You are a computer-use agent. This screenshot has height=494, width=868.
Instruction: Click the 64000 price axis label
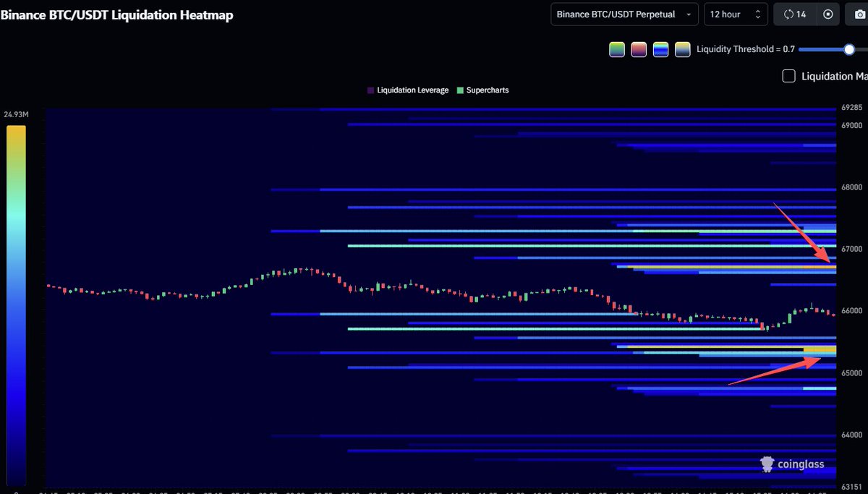tap(853, 435)
